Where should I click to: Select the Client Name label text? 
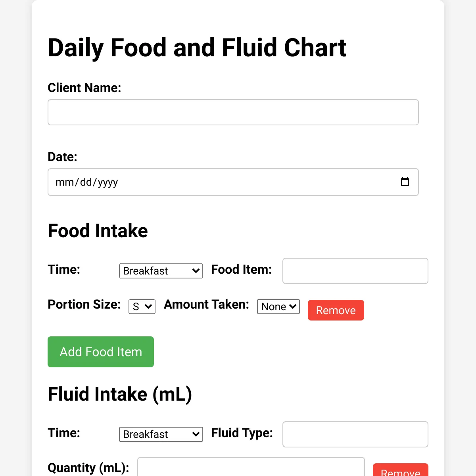point(84,88)
